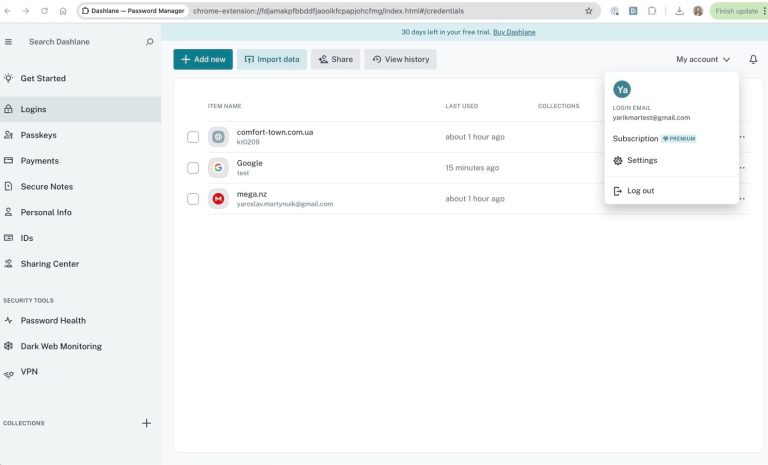Click the mega.nz red logo icon

[218, 199]
